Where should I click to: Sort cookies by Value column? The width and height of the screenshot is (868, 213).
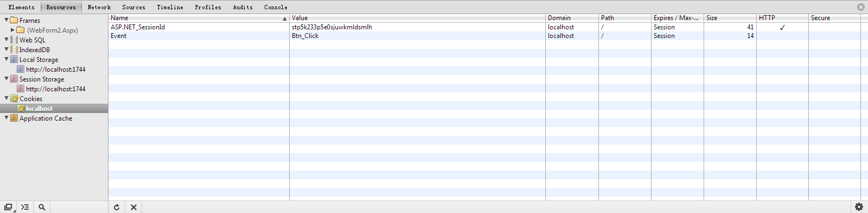coord(417,18)
